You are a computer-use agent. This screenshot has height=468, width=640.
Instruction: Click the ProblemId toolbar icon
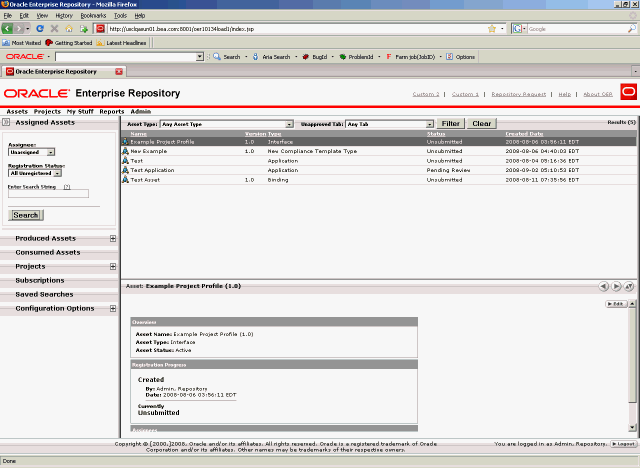pos(343,57)
